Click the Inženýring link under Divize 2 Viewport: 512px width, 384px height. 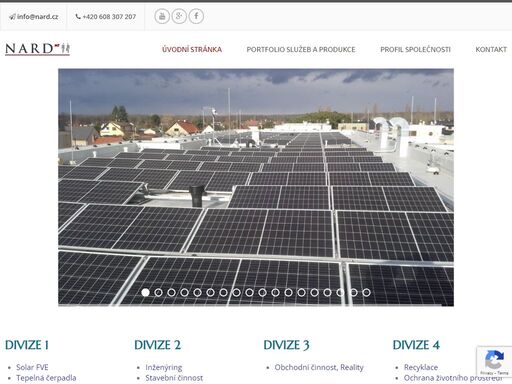[164, 367]
